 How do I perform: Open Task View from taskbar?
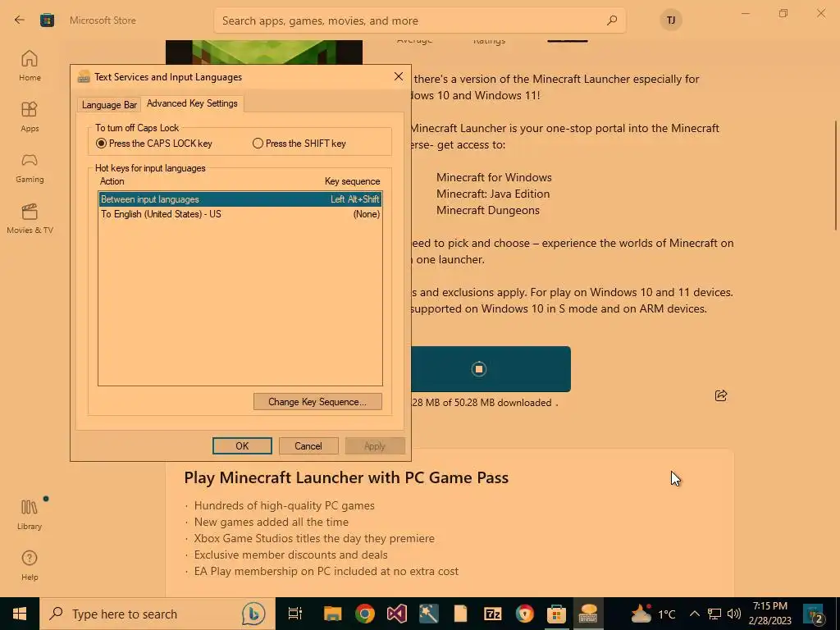[295, 614]
